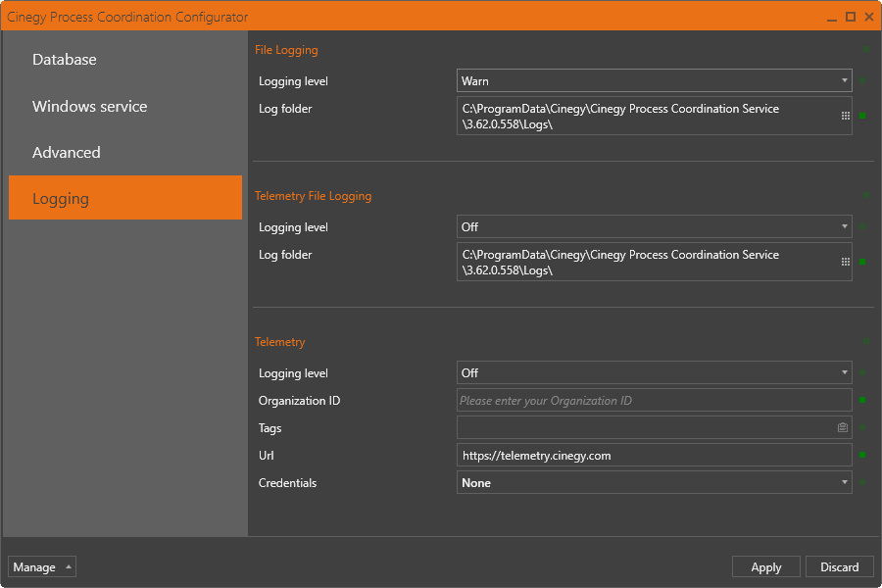Click the green indicator next to Organization ID
Image resolution: width=882 pixels, height=588 pixels.
coord(862,400)
